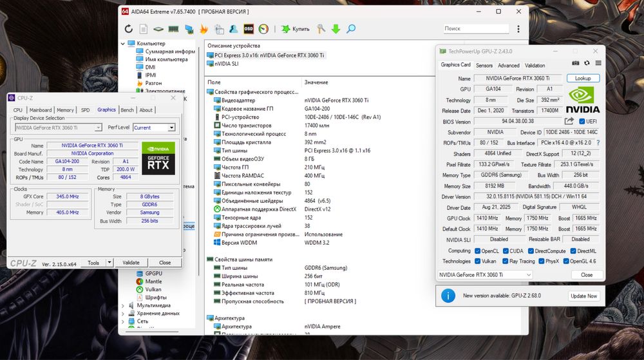644x360 pixels.
Task: Switch to the Mainboard tab in CPU-Z
Action: click(40, 110)
